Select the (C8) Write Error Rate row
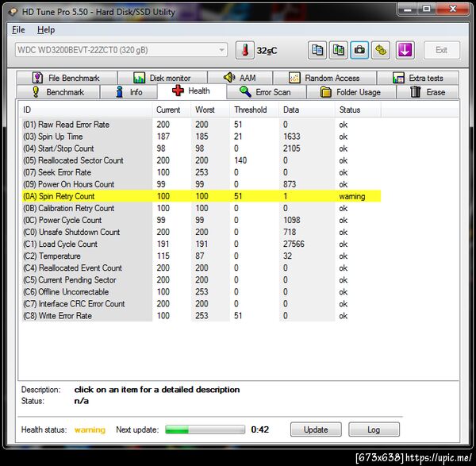This screenshot has width=476, height=466. [202, 316]
